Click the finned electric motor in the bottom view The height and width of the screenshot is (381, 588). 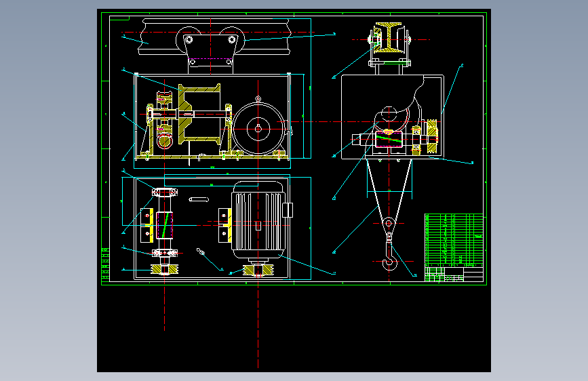tap(258, 221)
